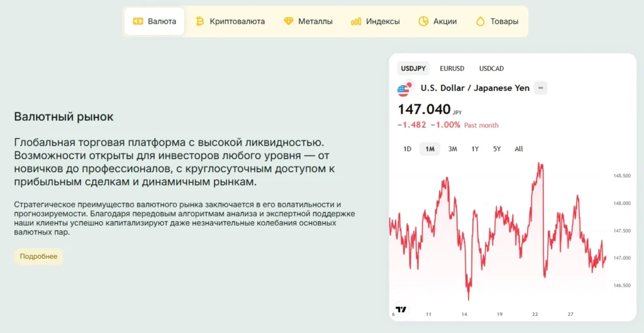Click the currency banknote icon on Валюта tab

click(138, 21)
